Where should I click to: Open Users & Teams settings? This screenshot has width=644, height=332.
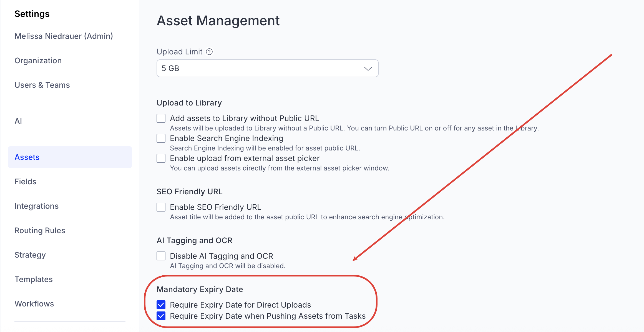pos(42,85)
